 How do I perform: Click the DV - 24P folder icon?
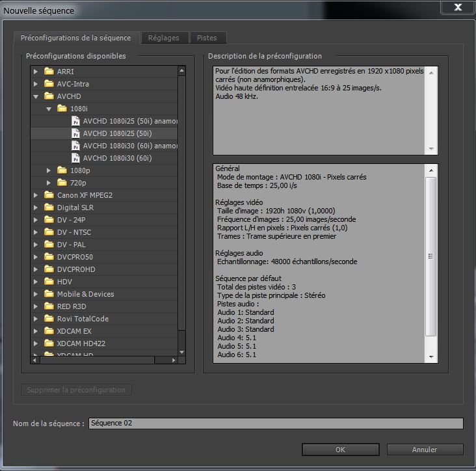coord(49,219)
